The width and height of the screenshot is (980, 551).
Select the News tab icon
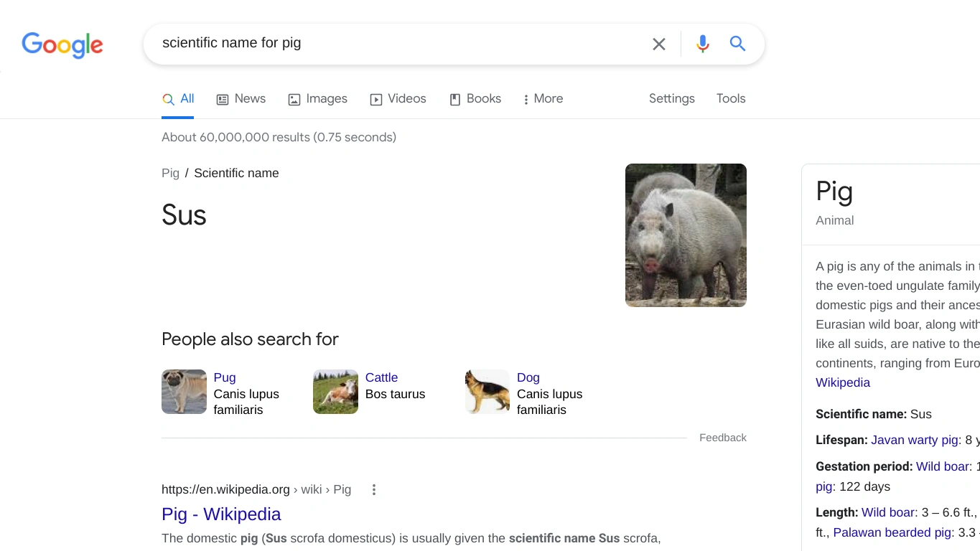(223, 98)
